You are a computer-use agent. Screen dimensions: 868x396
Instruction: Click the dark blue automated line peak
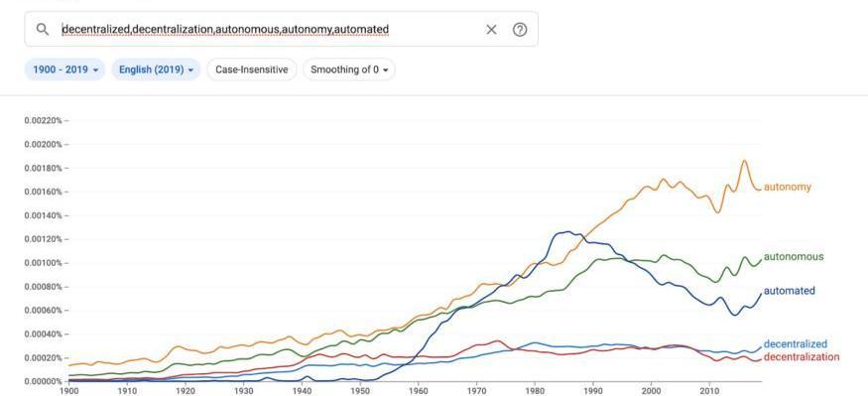(x=566, y=232)
